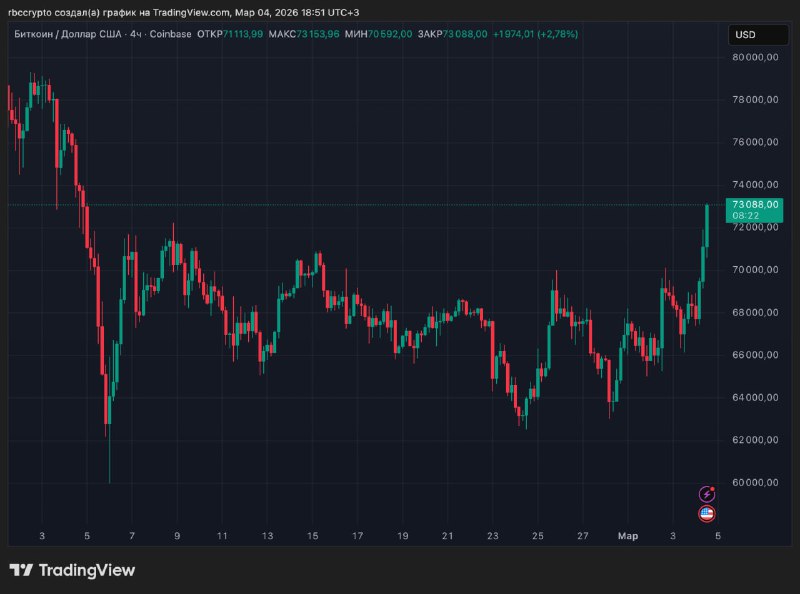Click the ОТКР open price value

point(243,34)
